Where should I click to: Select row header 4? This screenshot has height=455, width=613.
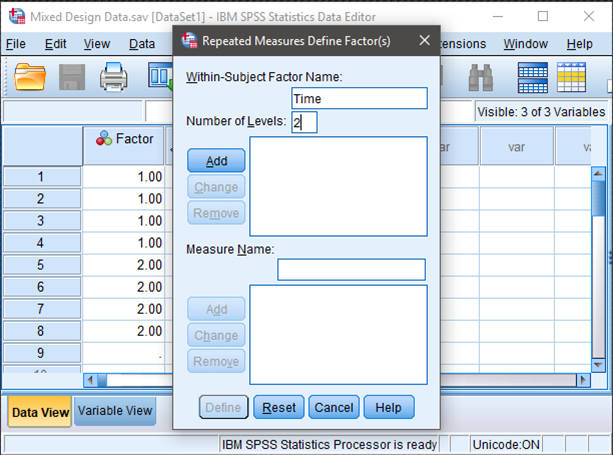(42, 243)
